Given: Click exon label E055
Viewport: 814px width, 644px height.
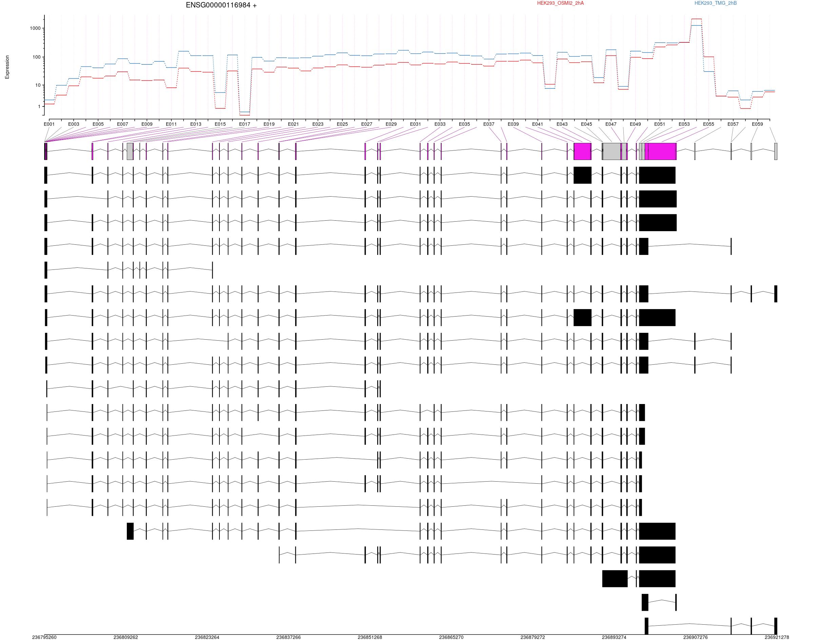Looking at the screenshot, I should [x=709, y=124].
